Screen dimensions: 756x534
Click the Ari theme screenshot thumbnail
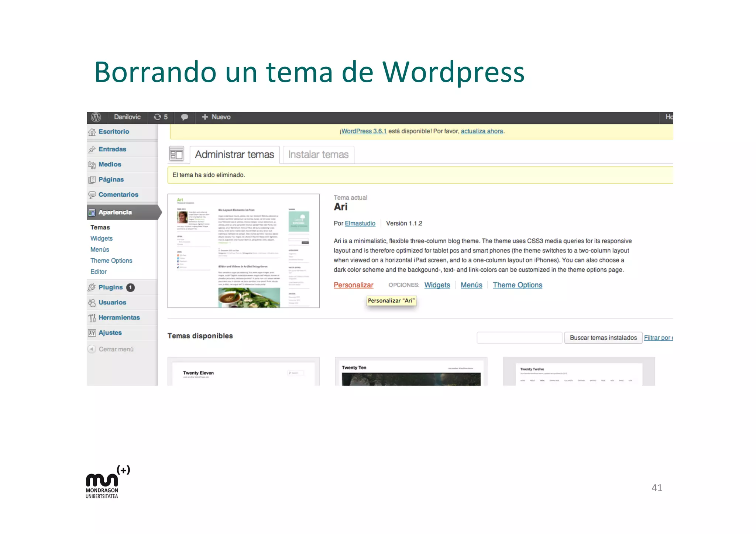(243, 251)
